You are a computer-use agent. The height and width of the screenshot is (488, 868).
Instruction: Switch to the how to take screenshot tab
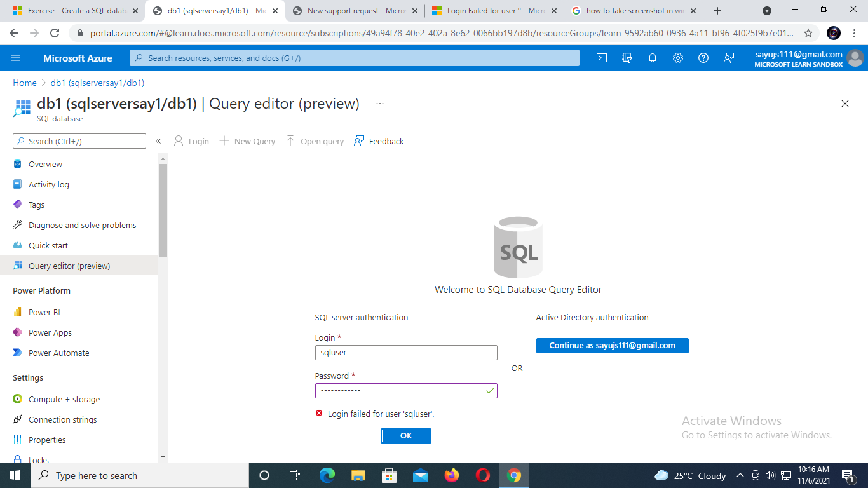pyautogui.click(x=634, y=11)
